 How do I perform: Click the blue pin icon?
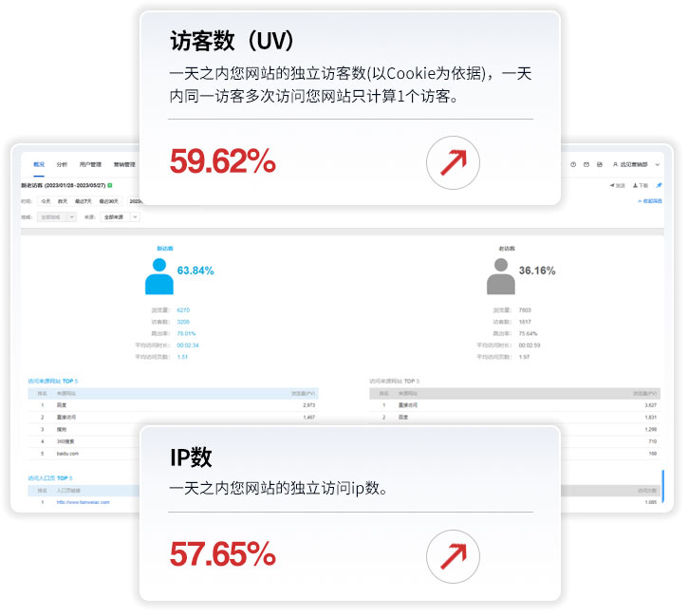659,186
